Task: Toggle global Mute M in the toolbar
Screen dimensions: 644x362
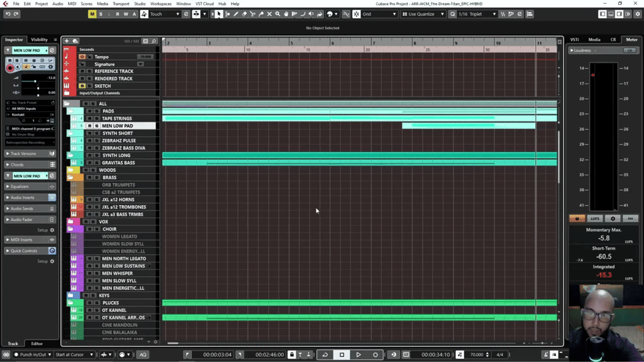Action: coord(92,14)
